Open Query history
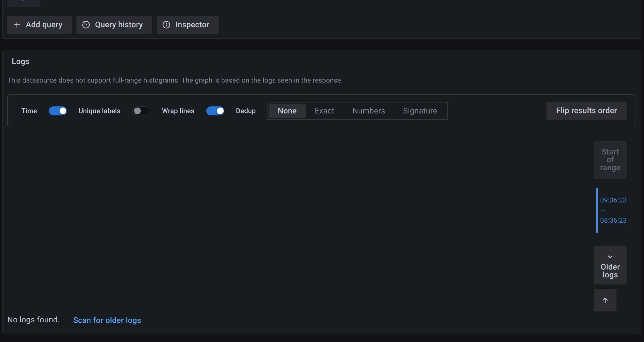This screenshot has height=342, width=644. click(x=114, y=25)
